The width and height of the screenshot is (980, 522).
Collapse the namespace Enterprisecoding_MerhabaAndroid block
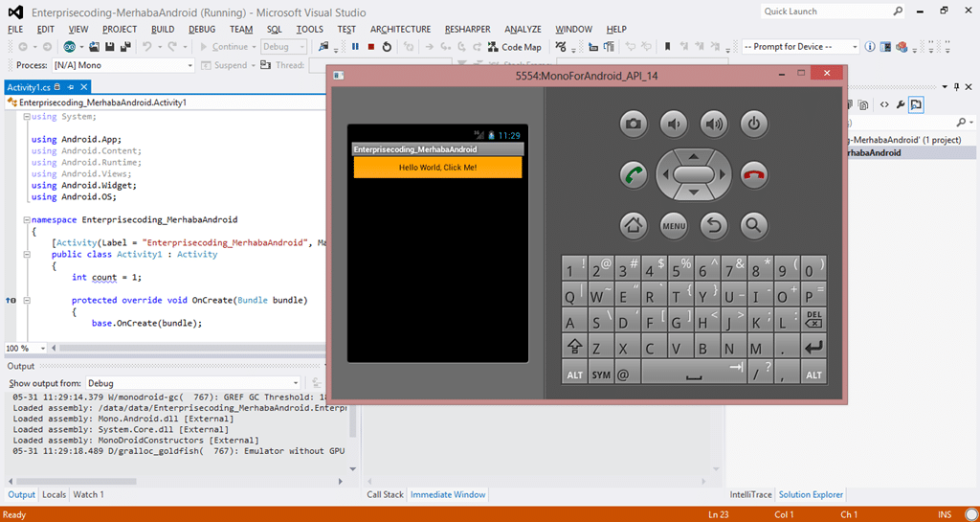(x=27, y=220)
